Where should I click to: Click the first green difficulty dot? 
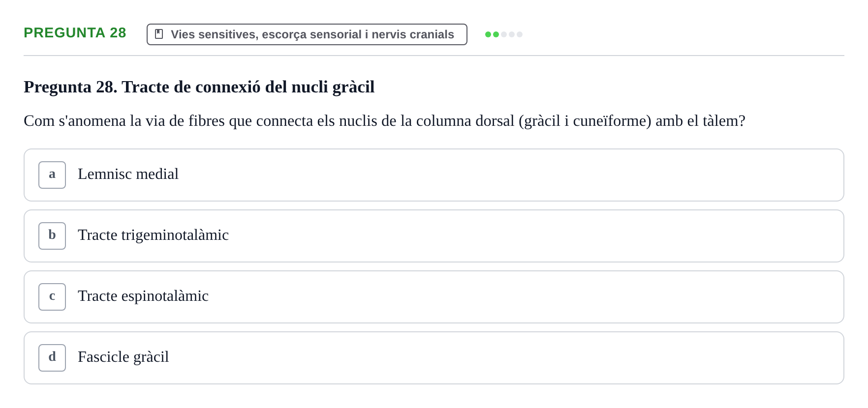click(x=488, y=34)
